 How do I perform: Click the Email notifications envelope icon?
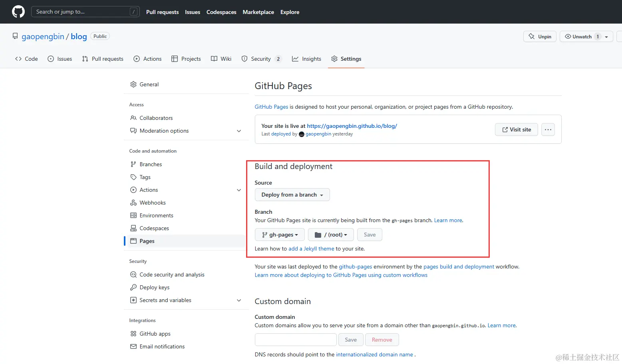pyautogui.click(x=133, y=346)
